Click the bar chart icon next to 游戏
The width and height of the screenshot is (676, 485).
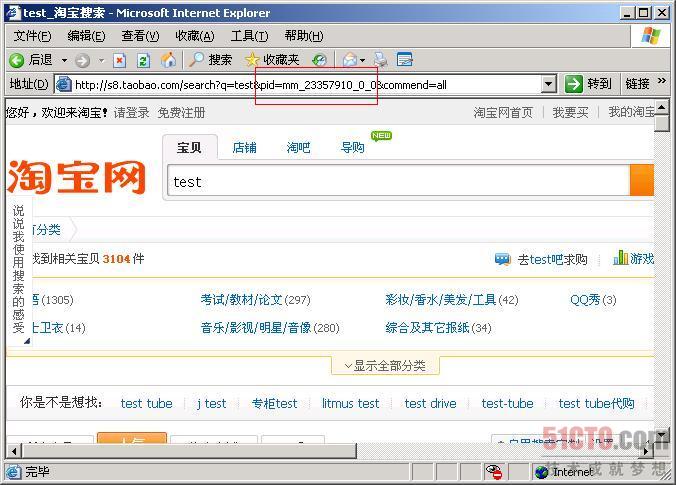click(620, 258)
